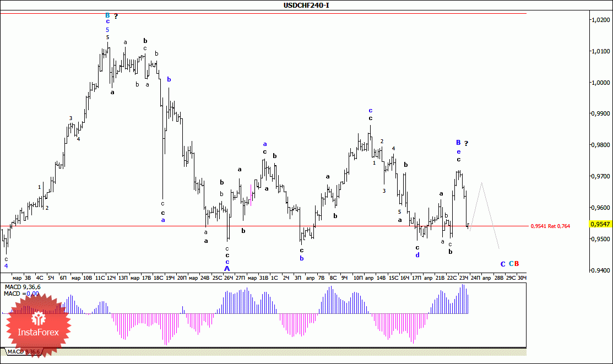Screen dimensions: 613x364
Task: Click the upper red horizontal resistance line
Action: [263, 13]
